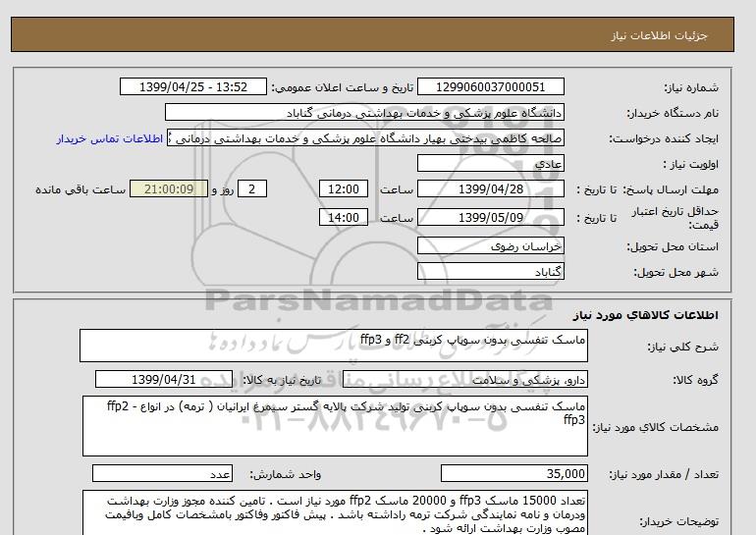Click the label ایجاد کننده درخواست

click(x=664, y=138)
